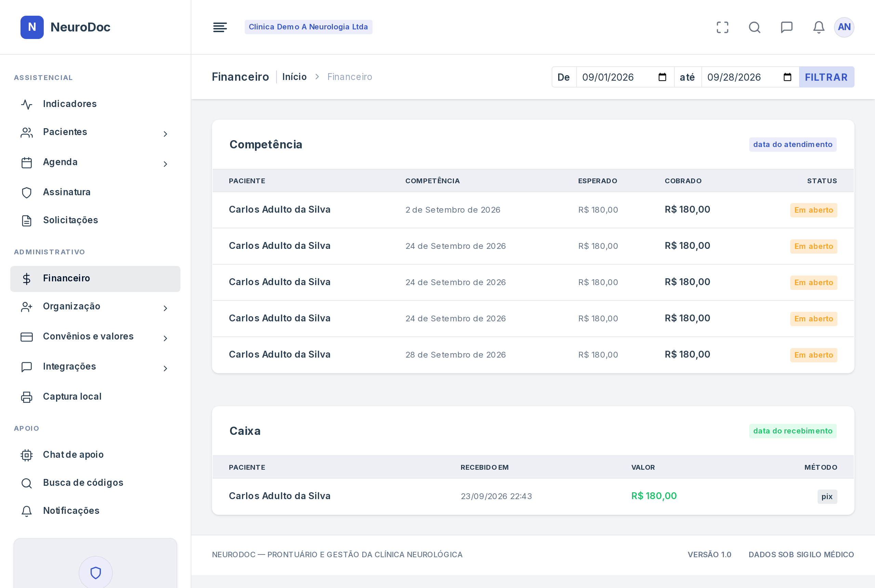Expand Convênios e valores chevron
This screenshot has width=875, height=588.
tap(165, 338)
